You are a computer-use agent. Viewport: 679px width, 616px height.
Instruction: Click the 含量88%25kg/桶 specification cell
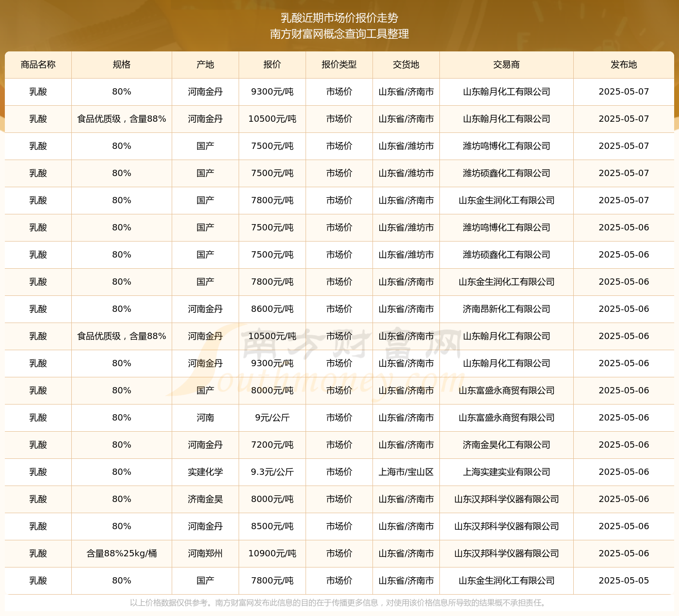(x=122, y=553)
